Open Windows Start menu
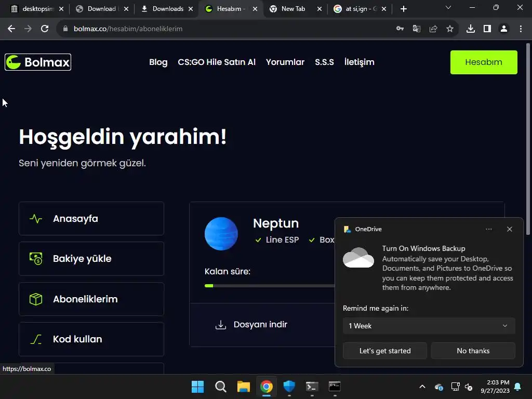This screenshot has height=399, width=532. click(198, 387)
